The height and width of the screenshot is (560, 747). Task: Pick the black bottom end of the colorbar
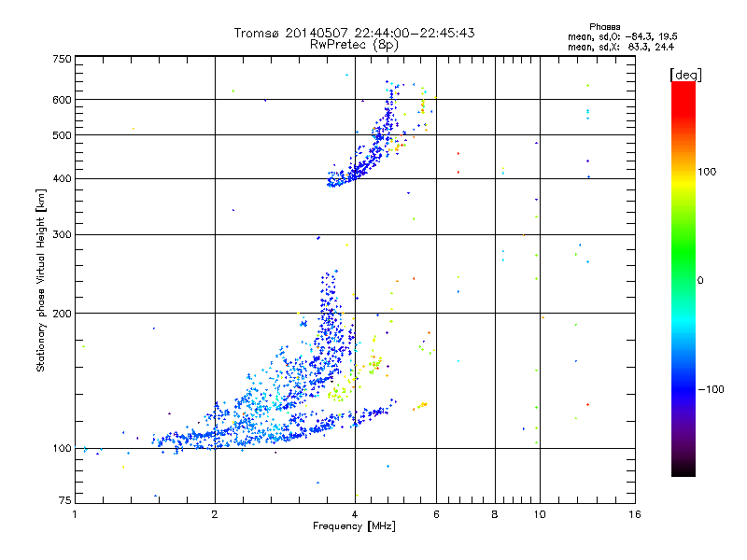pyautogui.click(x=684, y=469)
